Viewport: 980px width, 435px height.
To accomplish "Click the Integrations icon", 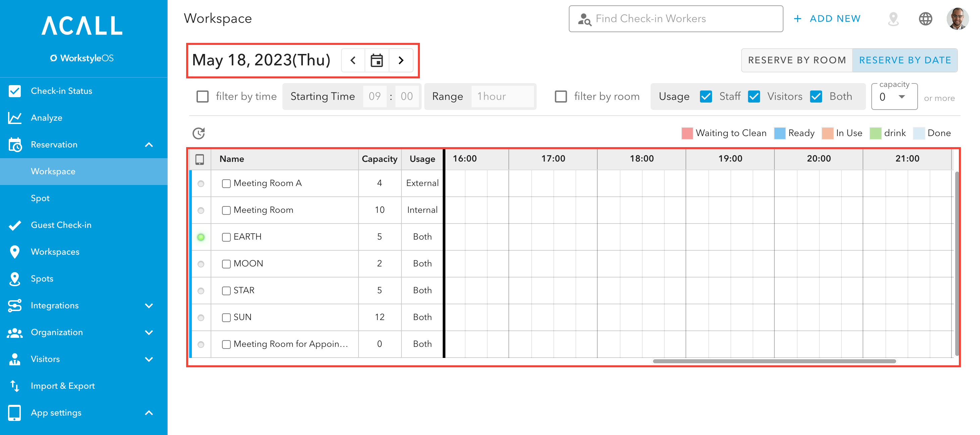I will (x=14, y=305).
